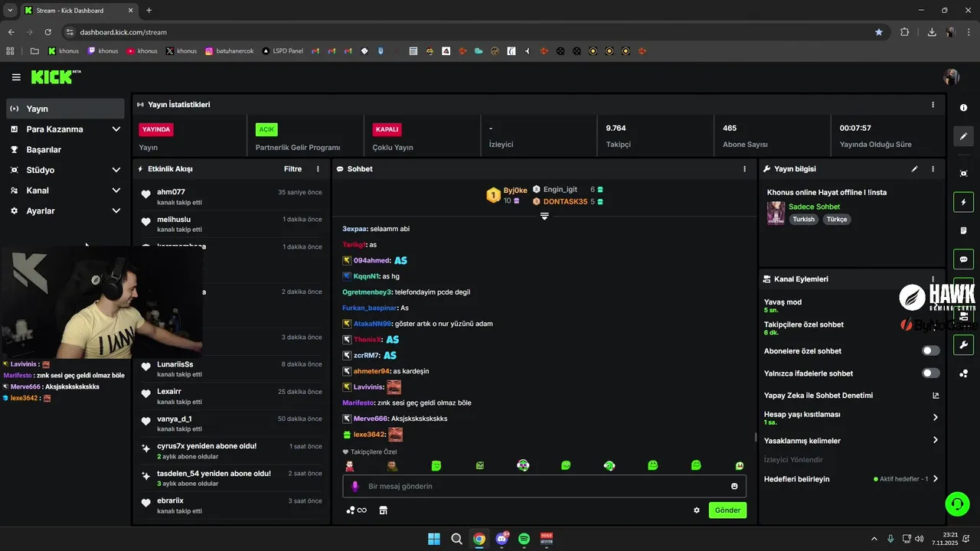Viewport: 980px width, 551px height.
Task: Click the Yavaş mod setting
Action: click(x=782, y=305)
